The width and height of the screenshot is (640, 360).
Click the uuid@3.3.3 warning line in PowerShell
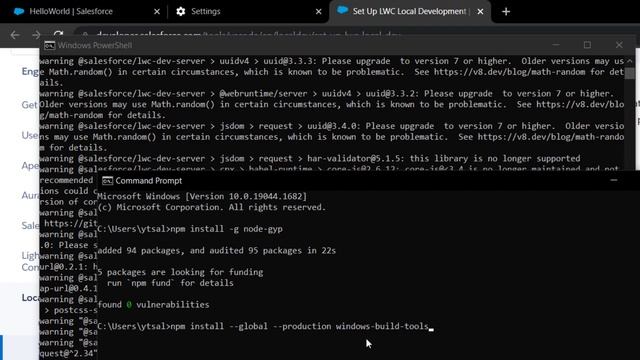(332, 72)
